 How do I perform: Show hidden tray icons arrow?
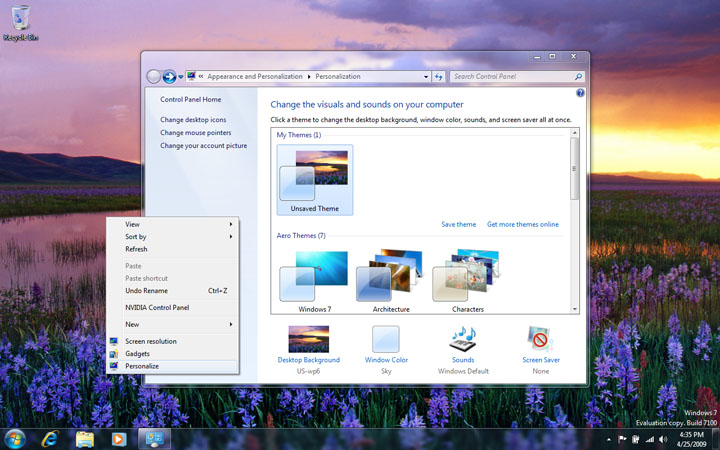(x=608, y=439)
